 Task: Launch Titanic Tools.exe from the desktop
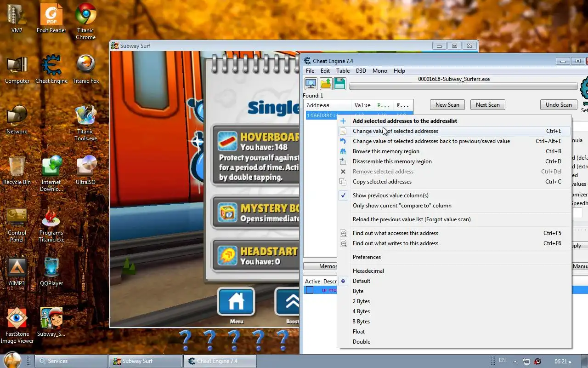point(85,123)
